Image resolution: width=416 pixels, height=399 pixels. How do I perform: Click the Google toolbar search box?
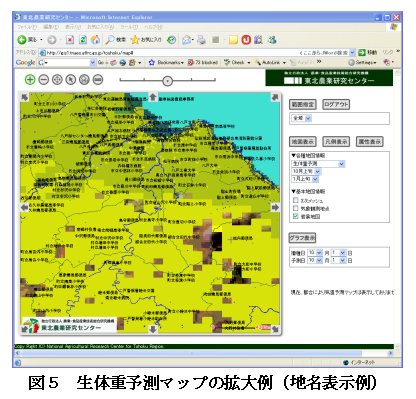[x=67, y=62]
